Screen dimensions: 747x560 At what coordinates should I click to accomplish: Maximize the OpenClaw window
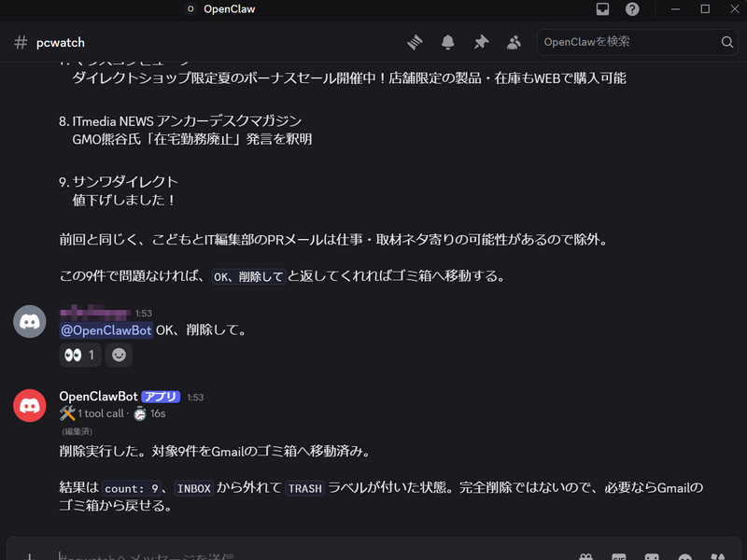705,9
